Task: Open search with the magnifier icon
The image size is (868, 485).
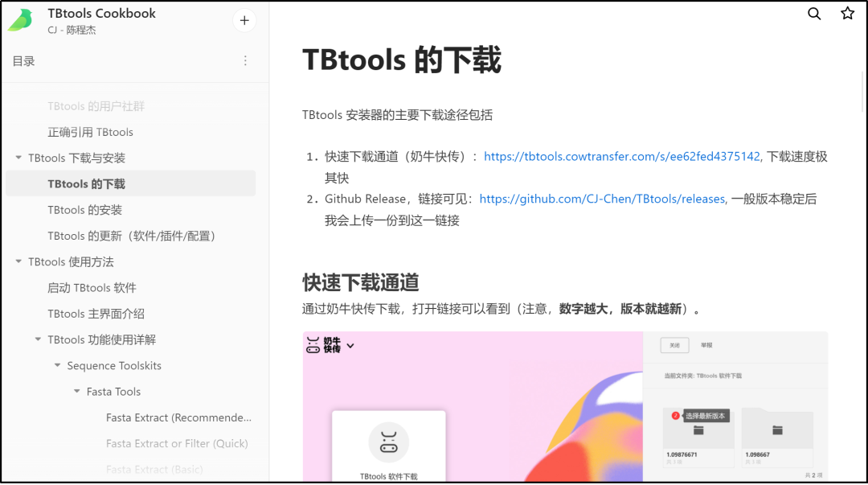Action: [814, 14]
